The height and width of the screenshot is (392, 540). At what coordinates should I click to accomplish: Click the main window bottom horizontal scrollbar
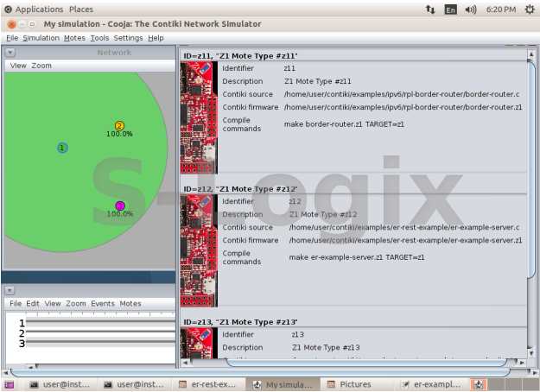260,372
